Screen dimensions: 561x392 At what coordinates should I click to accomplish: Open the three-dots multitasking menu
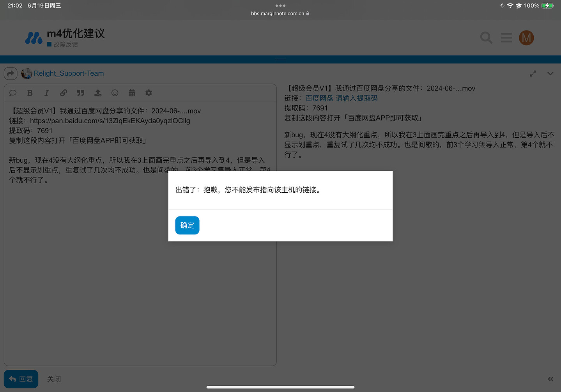coord(280,5)
